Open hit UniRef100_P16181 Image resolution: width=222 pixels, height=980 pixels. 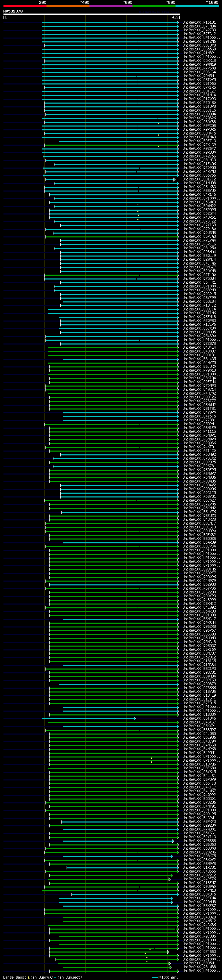pyautogui.click(x=199, y=23)
